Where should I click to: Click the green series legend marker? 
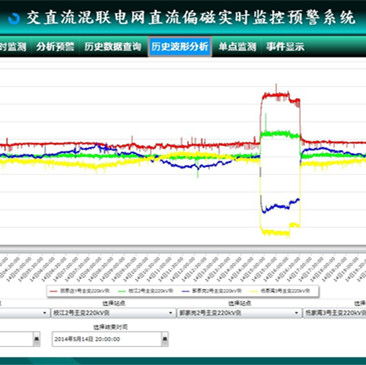pos(122,291)
